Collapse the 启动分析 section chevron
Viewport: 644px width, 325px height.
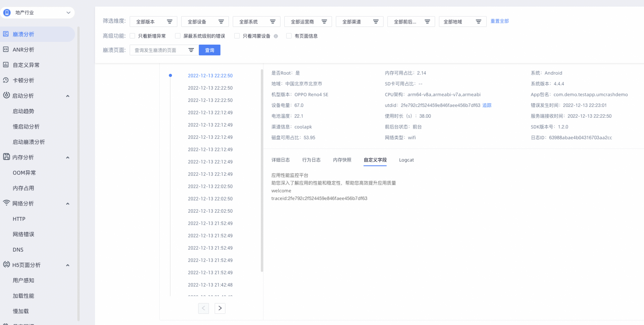tap(68, 96)
